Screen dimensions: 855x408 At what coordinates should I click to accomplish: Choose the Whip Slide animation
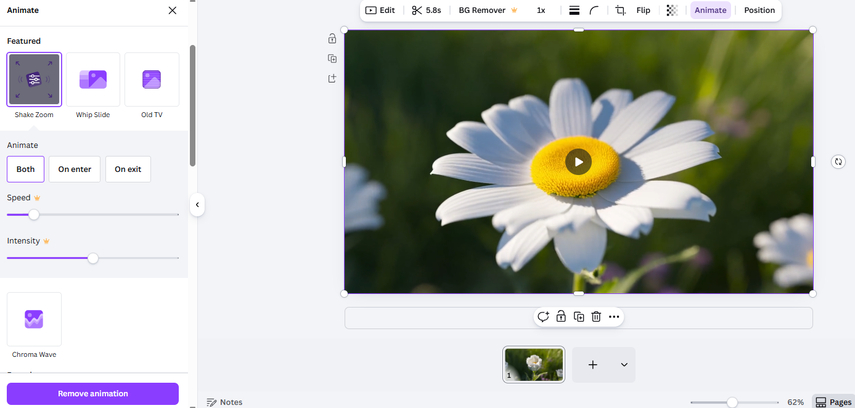(93, 80)
